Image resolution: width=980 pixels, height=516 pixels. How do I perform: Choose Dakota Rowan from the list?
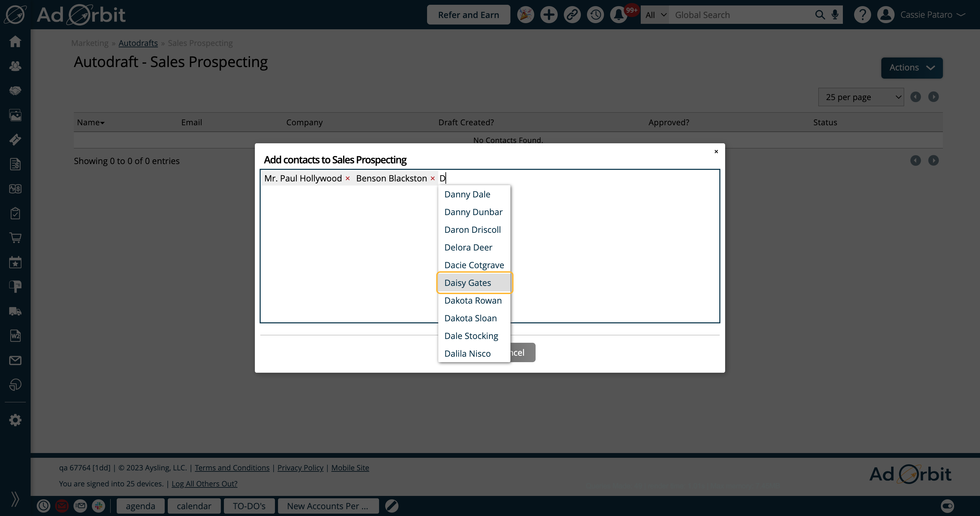tap(473, 301)
